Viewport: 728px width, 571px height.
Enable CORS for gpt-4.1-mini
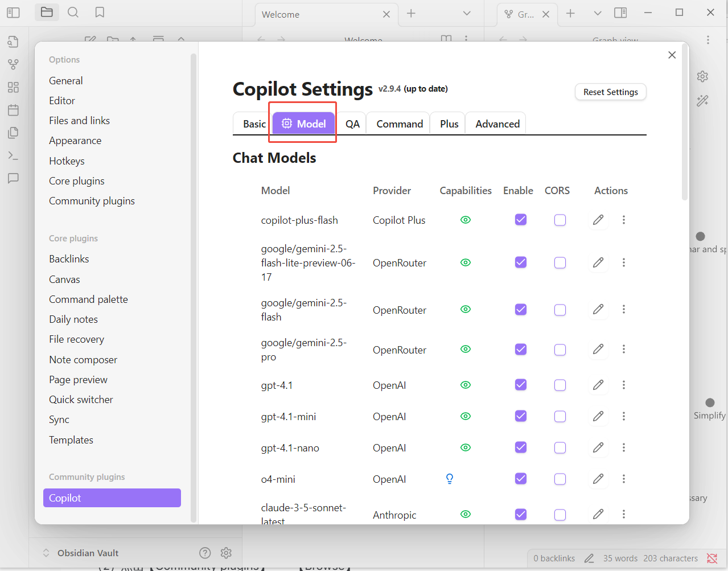point(560,416)
